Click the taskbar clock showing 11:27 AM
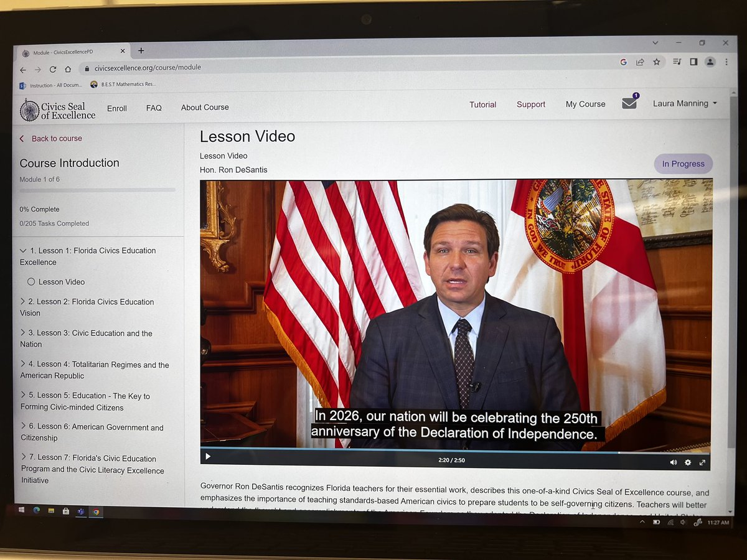Image resolution: width=747 pixels, height=560 pixels. [x=718, y=523]
